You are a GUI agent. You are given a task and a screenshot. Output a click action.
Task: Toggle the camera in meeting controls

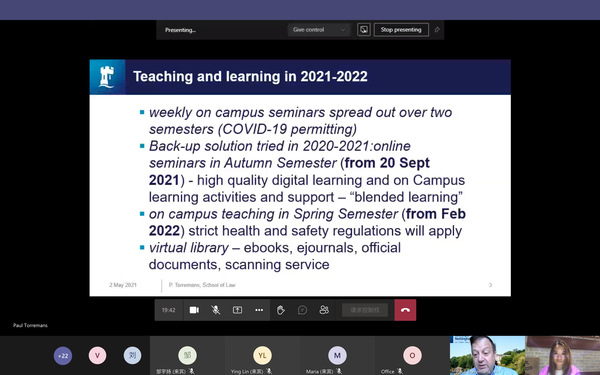194,310
